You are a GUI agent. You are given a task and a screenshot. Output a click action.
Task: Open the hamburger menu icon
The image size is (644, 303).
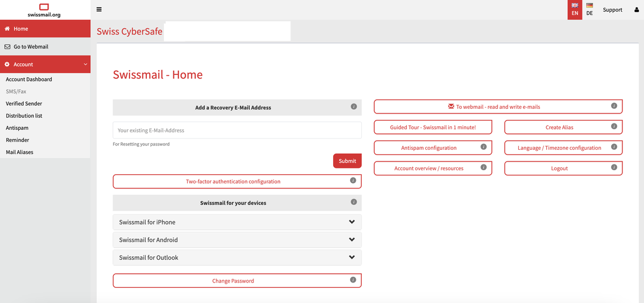click(99, 9)
